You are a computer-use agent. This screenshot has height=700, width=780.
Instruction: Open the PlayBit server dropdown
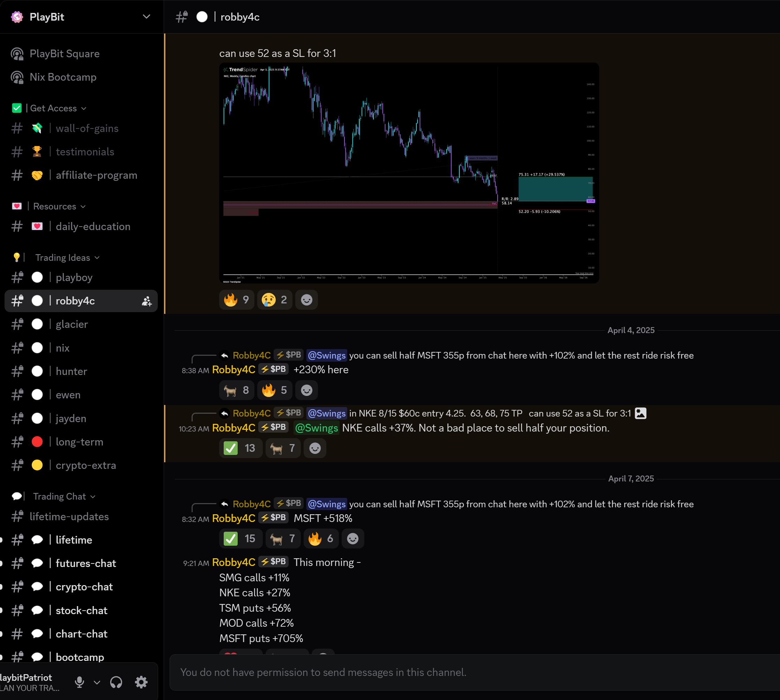click(146, 16)
